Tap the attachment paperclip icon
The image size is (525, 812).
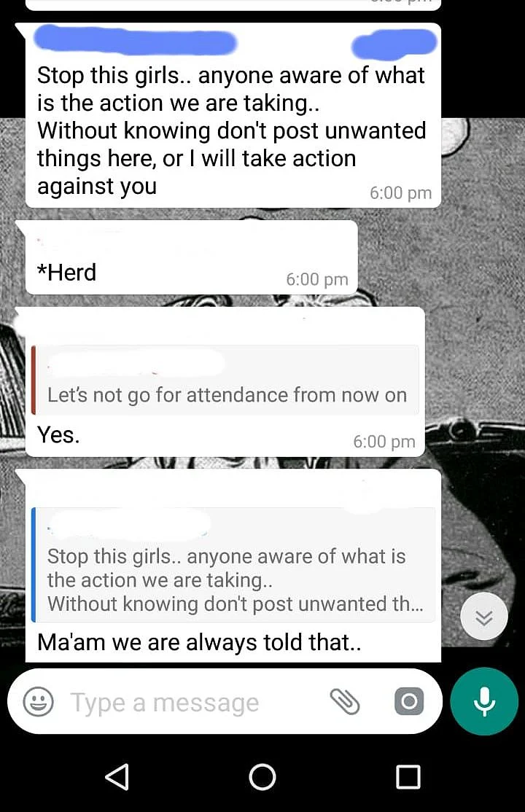[x=345, y=702]
